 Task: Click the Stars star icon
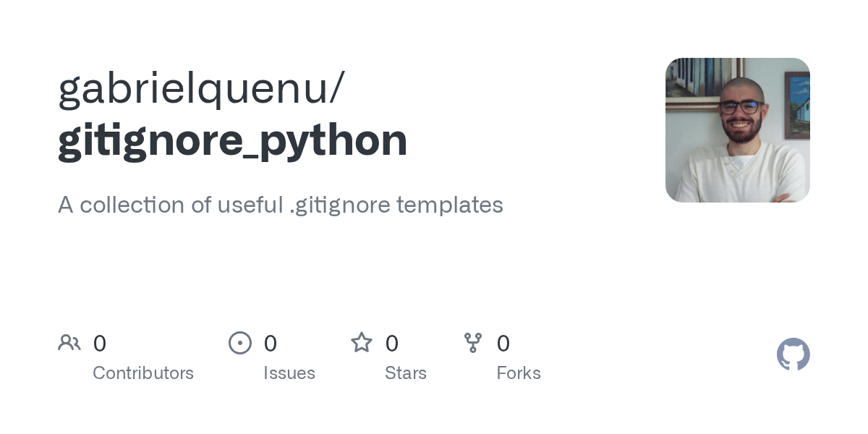coord(362,342)
